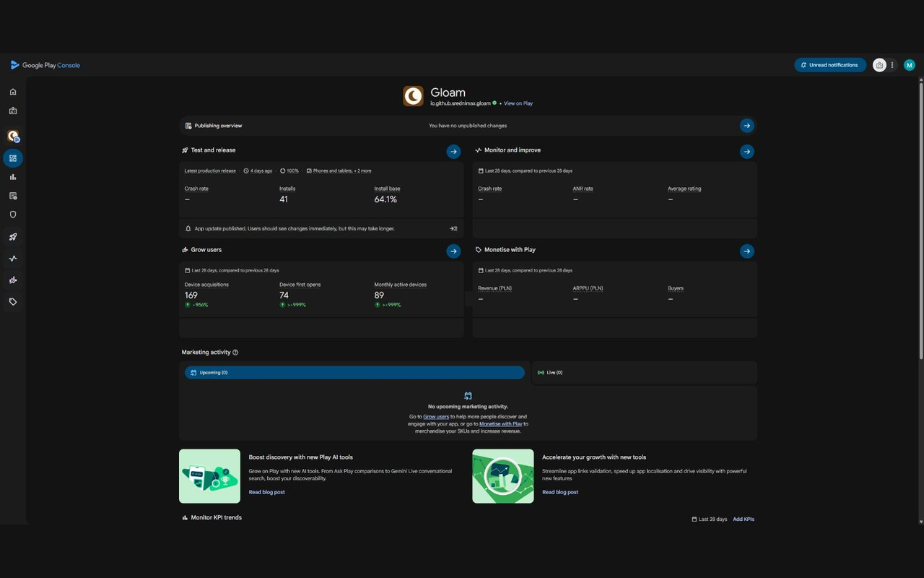Click the Phones and tablets, + 2 more text
Image resolution: width=924 pixels, height=578 pixels.
coord(342,171)
